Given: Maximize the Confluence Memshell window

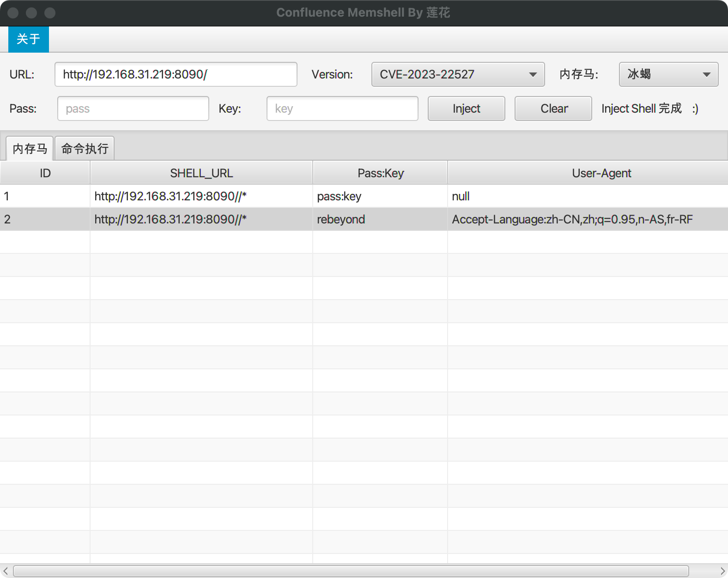Looking at the screenshot, I should (x=50, y=13).
